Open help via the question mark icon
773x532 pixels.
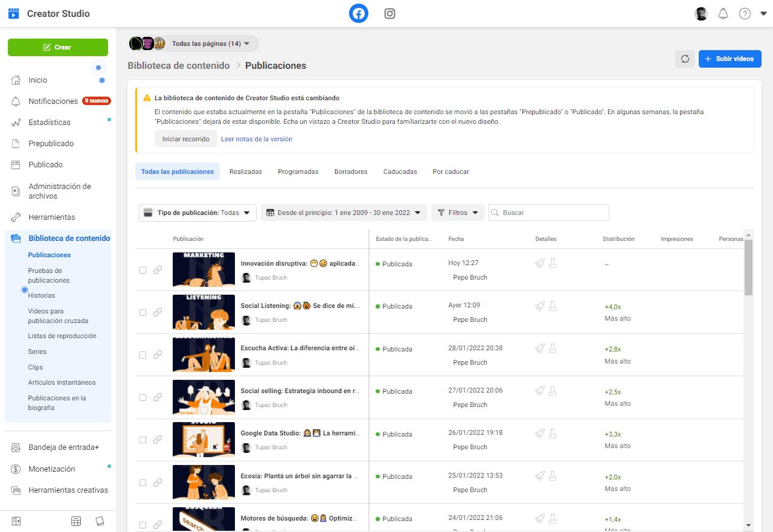[x=745, y=13]
